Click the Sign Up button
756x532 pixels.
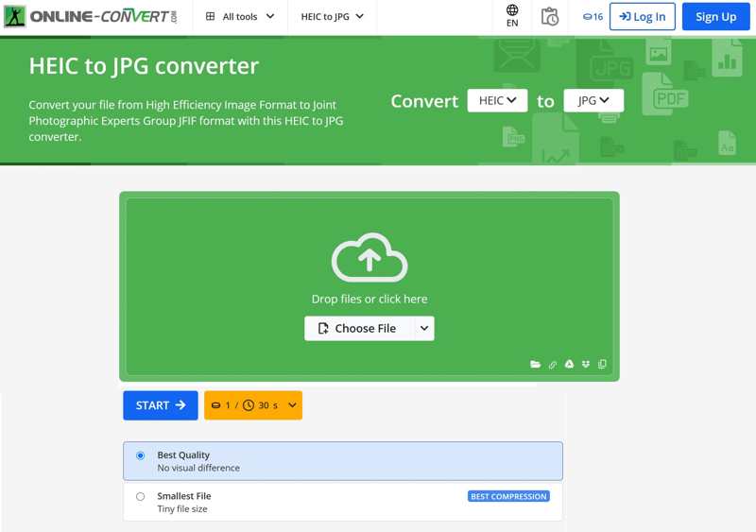(715, 16)
